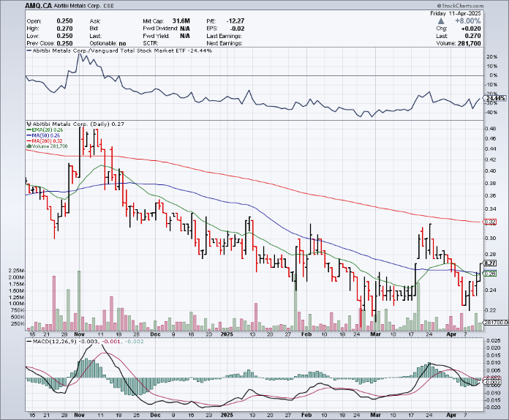
Task: Click the -24.44% tag on the relative performance axis
Action: (x=491, y=98)
